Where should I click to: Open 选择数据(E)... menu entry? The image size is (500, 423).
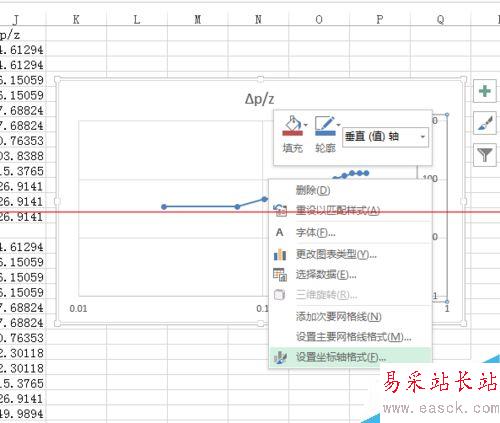click(x=350, y=275)
